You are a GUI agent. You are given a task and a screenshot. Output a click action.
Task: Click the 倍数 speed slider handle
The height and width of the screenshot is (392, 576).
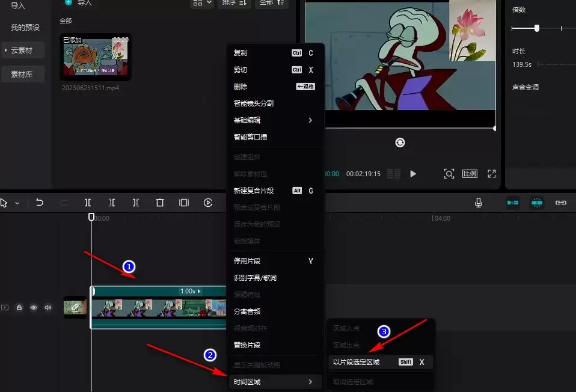536,28
